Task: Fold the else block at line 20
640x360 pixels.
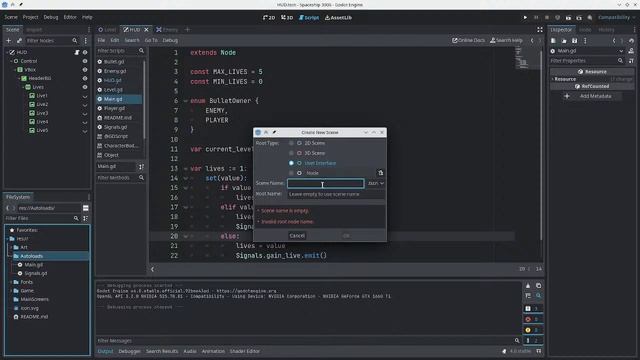Action: pos(186,236)
